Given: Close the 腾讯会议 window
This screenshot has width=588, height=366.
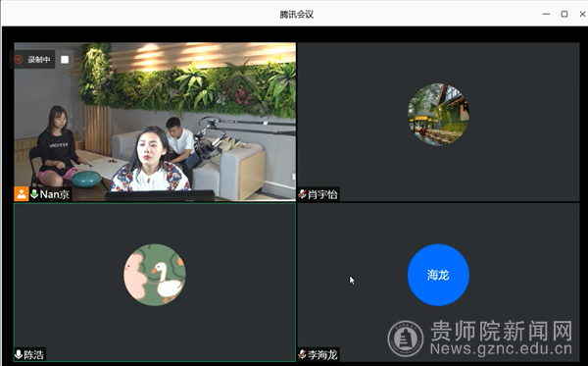Looking at the screenshot, I should coord(582,14).
